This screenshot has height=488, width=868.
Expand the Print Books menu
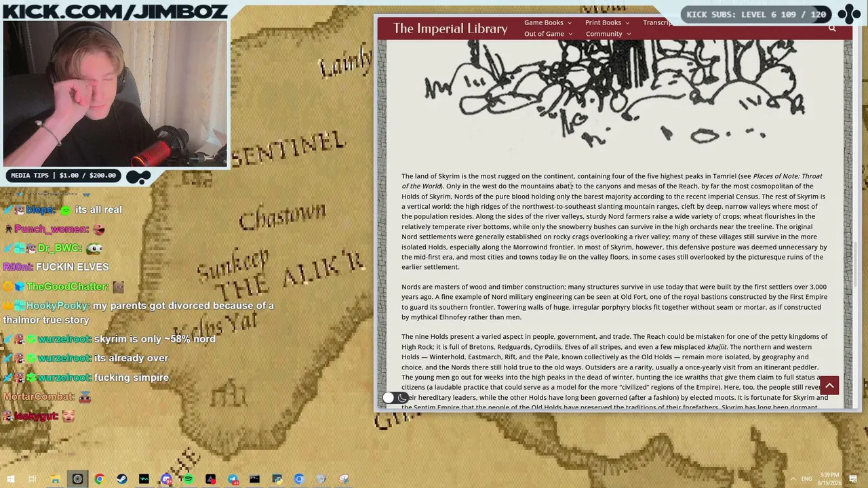(608, 22)
